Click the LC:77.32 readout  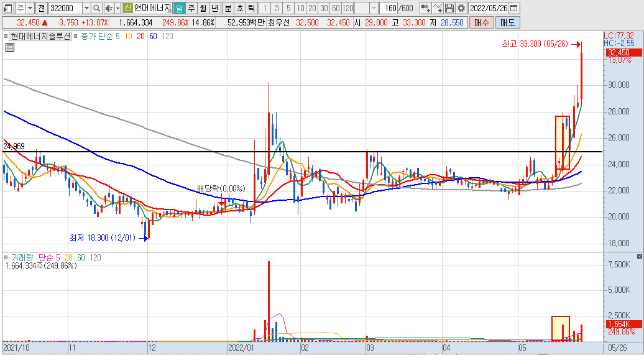(619, 35)
